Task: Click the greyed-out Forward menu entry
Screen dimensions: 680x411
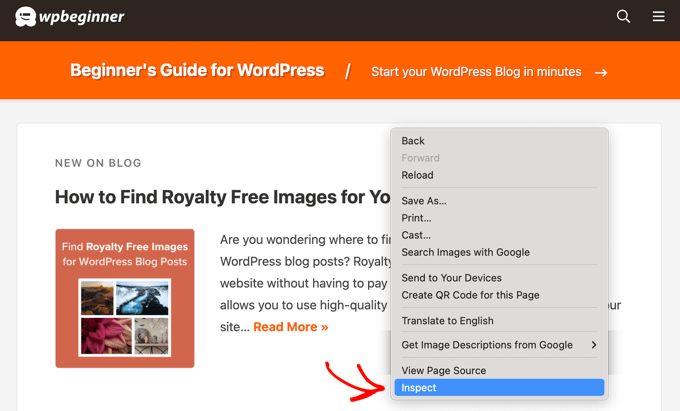Action: tap(499, 158)
